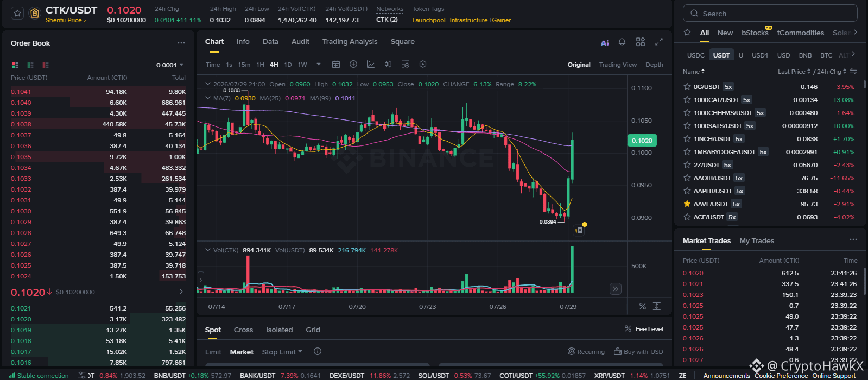Favorite the 0G/USDT pair
The width and height of the screenshot is (868, 380).
coord(687,86)
